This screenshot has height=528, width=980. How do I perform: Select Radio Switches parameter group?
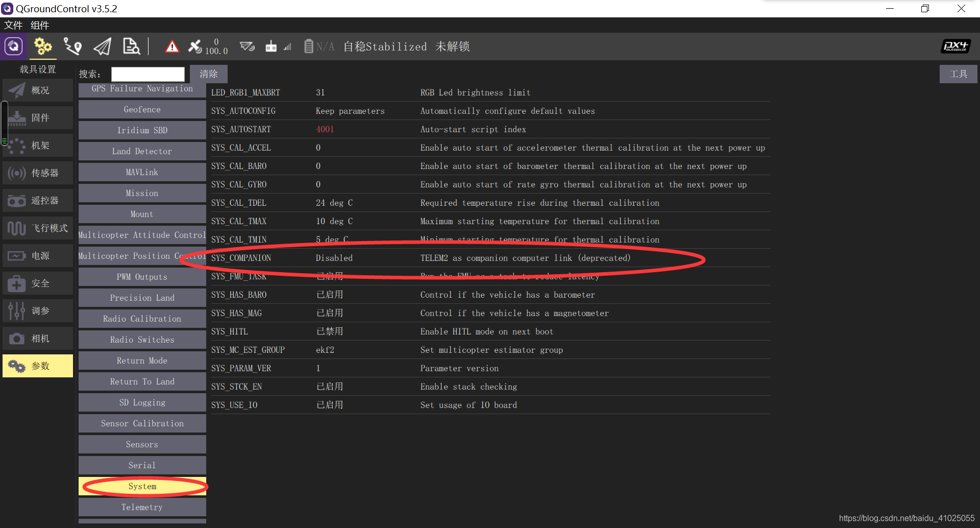click(x=142, y=340)
